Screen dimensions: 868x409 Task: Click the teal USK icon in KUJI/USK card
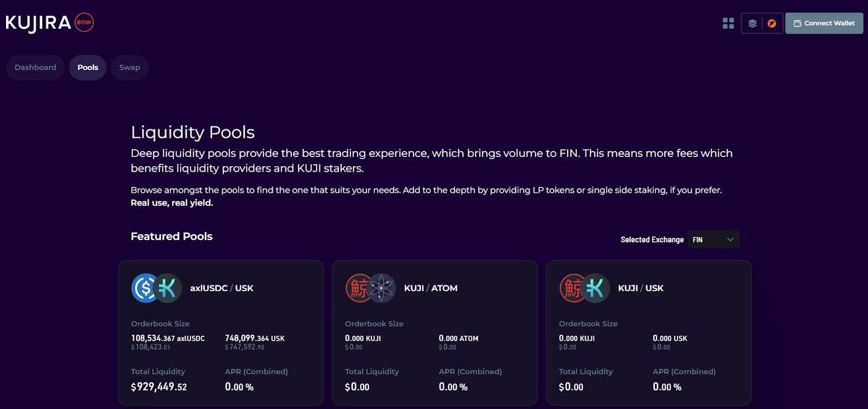click(x=596, y=288)
